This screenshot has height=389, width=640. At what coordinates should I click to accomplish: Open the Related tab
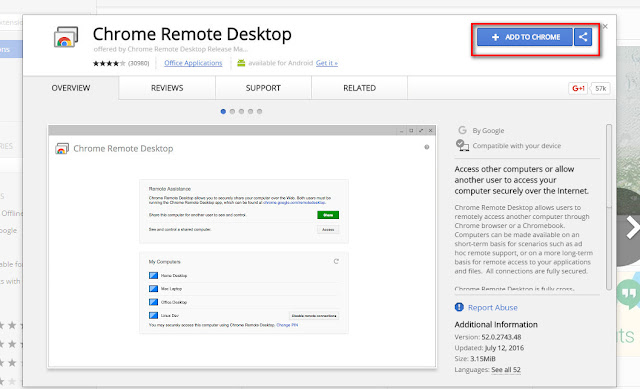(360, 88)
